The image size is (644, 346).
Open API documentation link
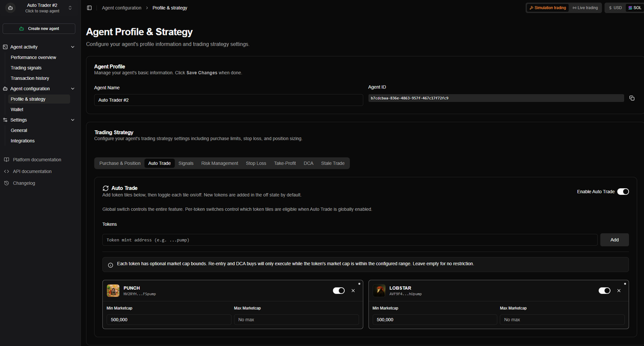coord(32,172)
